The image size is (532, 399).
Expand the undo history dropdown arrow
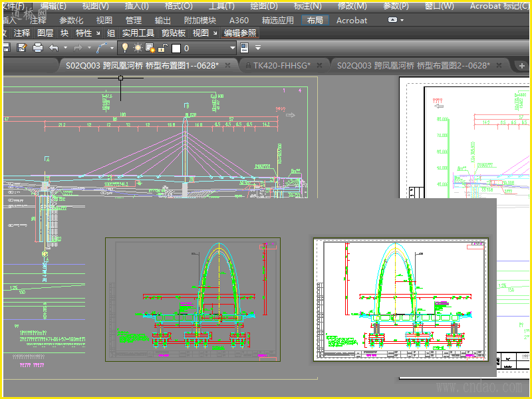point(64,48)
